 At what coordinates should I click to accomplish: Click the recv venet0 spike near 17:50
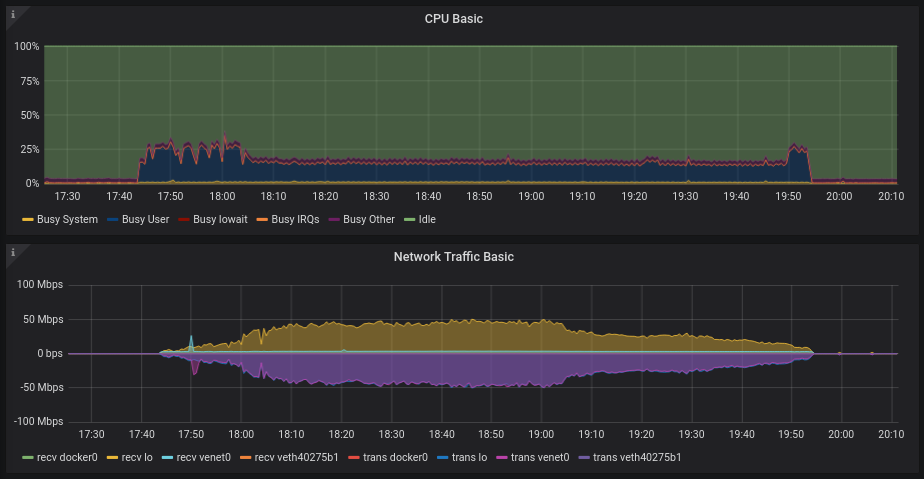click(x=191, y=338)
